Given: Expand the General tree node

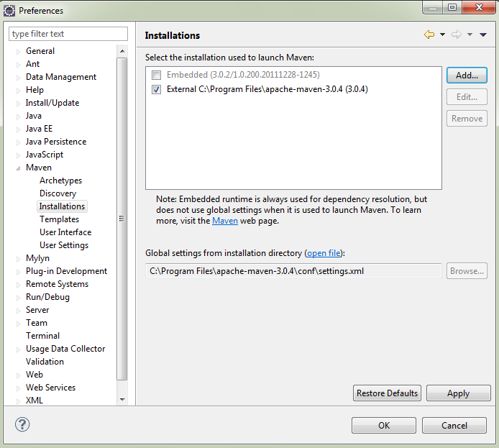Looking at the screenshot, I should pyautogui.click(x=18, y=52).
